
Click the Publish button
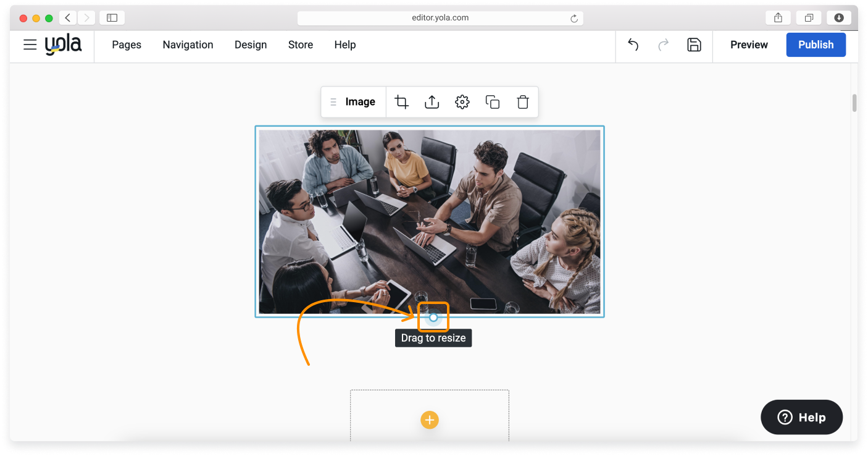click(816, 44)
